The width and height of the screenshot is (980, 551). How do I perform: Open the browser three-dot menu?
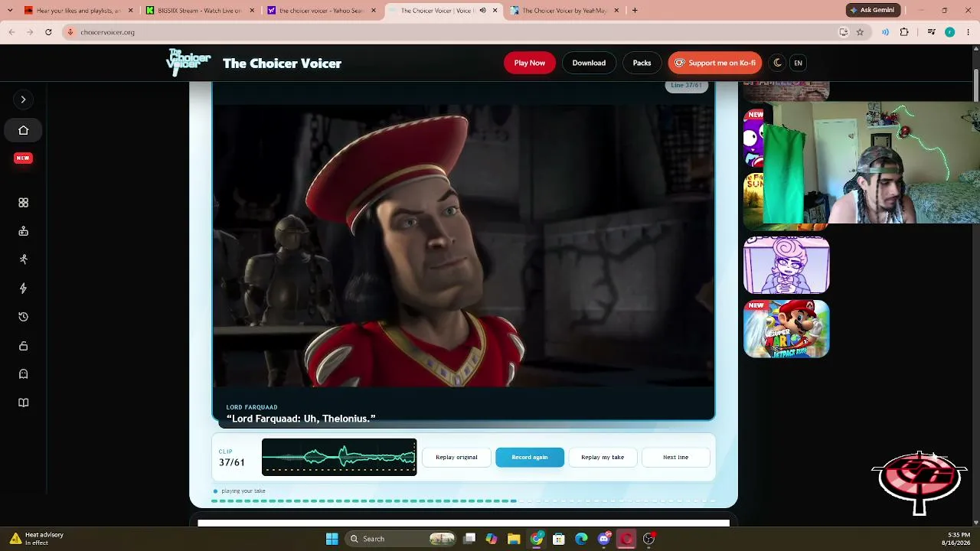click(x=968, y=32)
